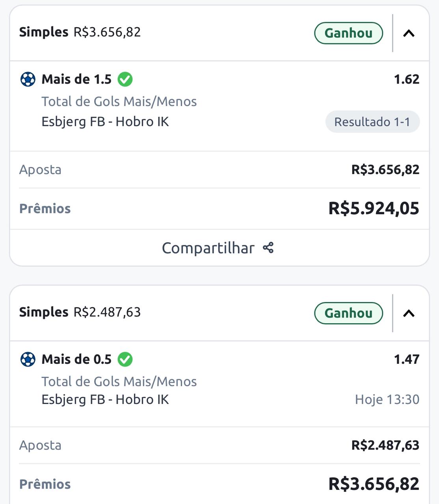Screen dimensions: 439x504
Task: Select the 1.47 odds value
Action: click(407, 359)
